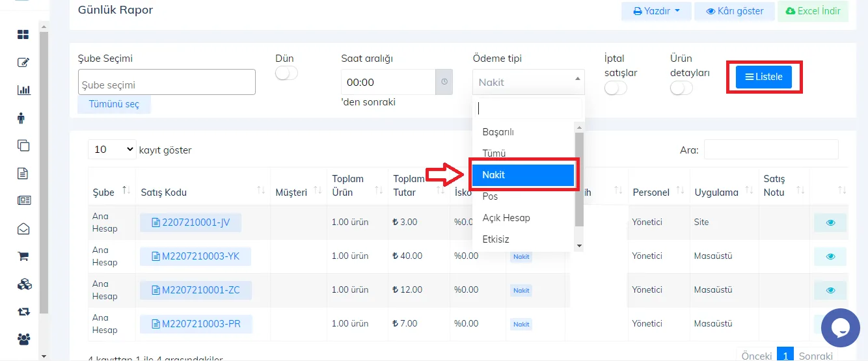Select Etkisiz in payment type list

524,239
